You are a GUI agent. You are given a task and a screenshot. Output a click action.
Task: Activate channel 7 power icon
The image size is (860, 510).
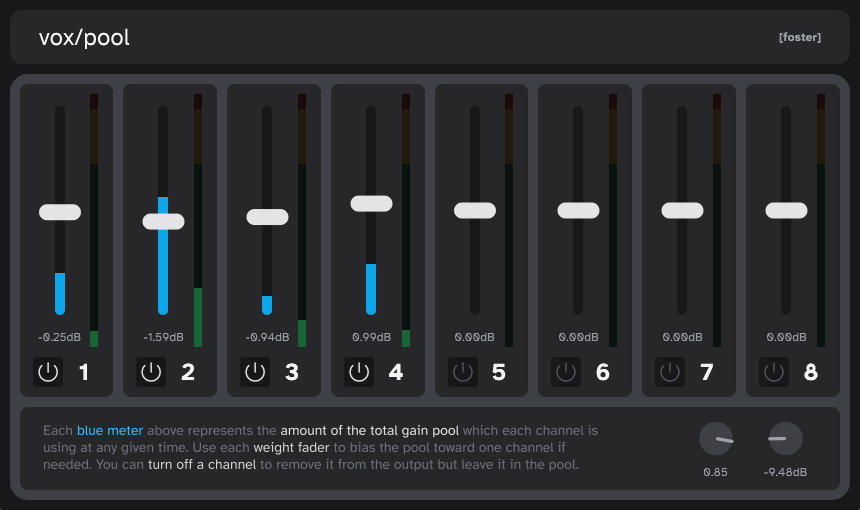pos(670,372)
